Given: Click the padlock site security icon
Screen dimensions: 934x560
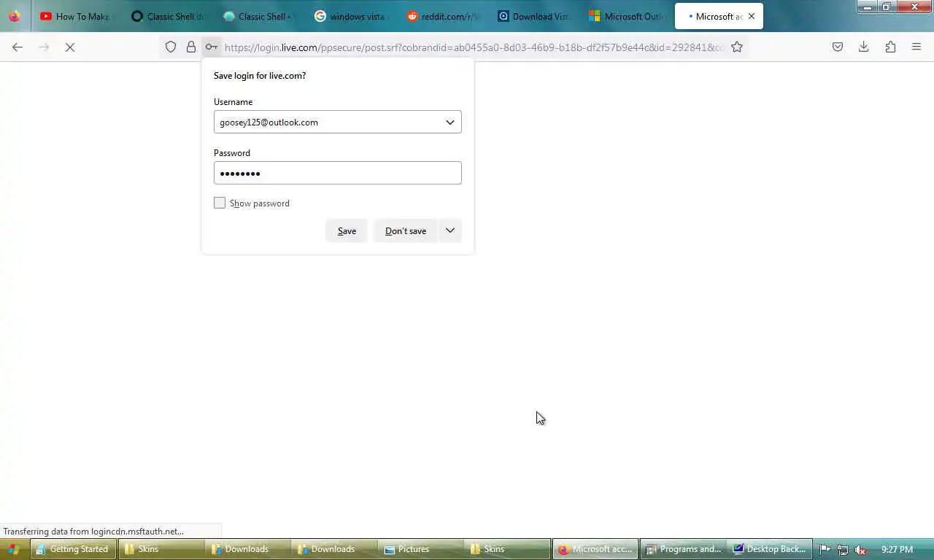Looking at the screenshot, I should [x=191, y=47].
